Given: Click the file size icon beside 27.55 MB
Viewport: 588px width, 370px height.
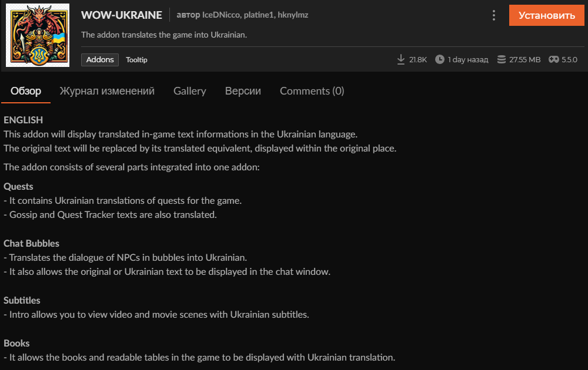Looking at the screenshot, I should 502,59.
